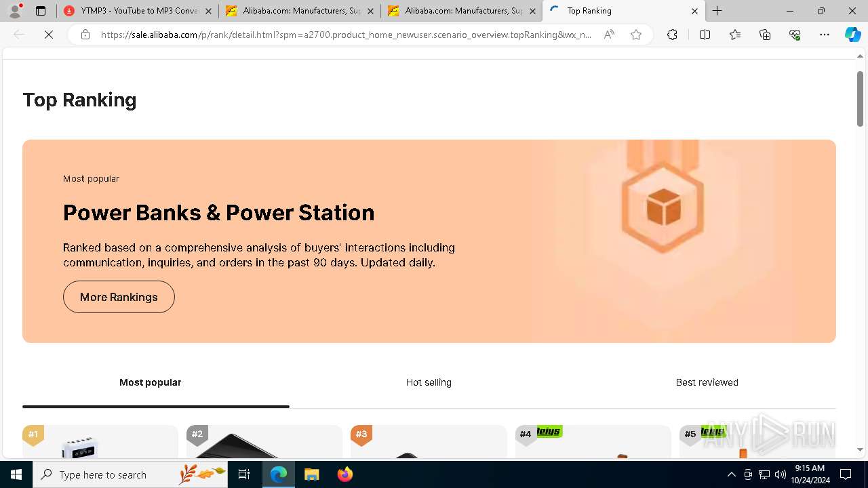
Task: Click the page vertical scrollbar thumb
Action: [x=861, y=98]
